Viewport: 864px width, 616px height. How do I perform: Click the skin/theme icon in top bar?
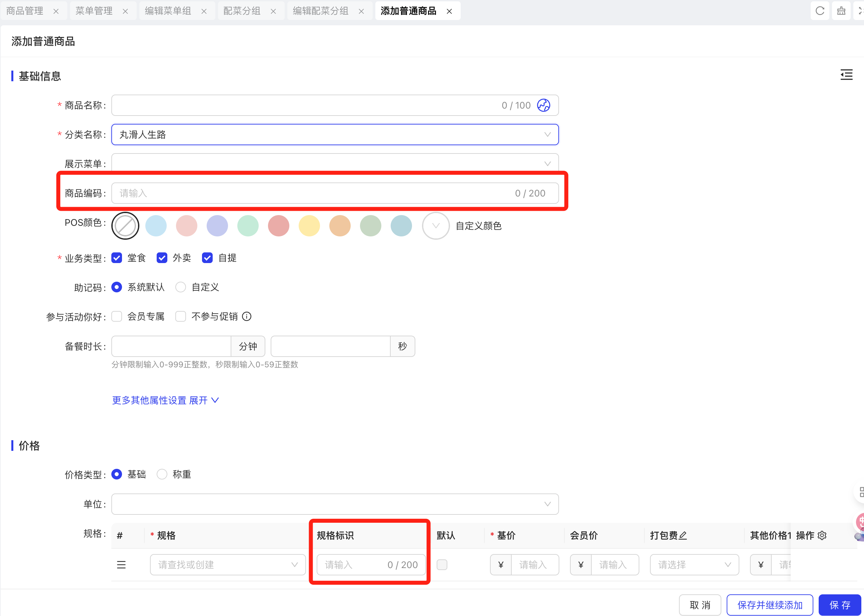click(x=841, y=11)
